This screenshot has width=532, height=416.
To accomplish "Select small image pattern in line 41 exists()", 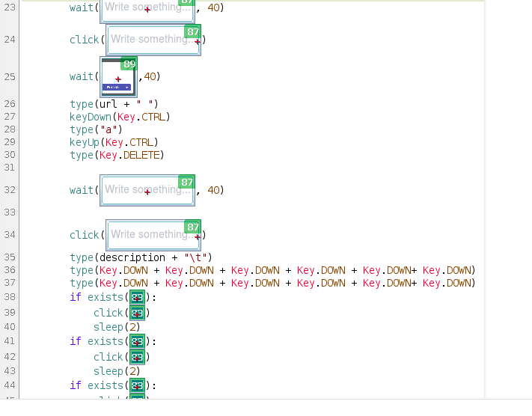I will click(x=137, y=342).
